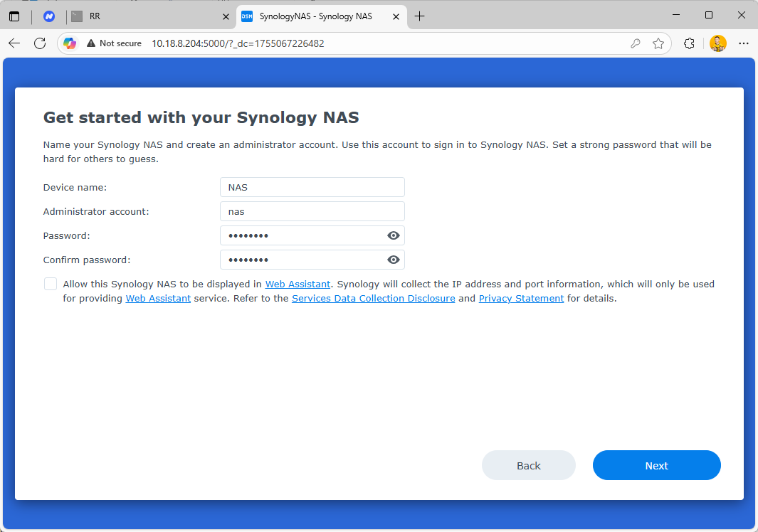758x532 pixels.
Task: Switch to the RR tab
Action: (x=151, y=16)
